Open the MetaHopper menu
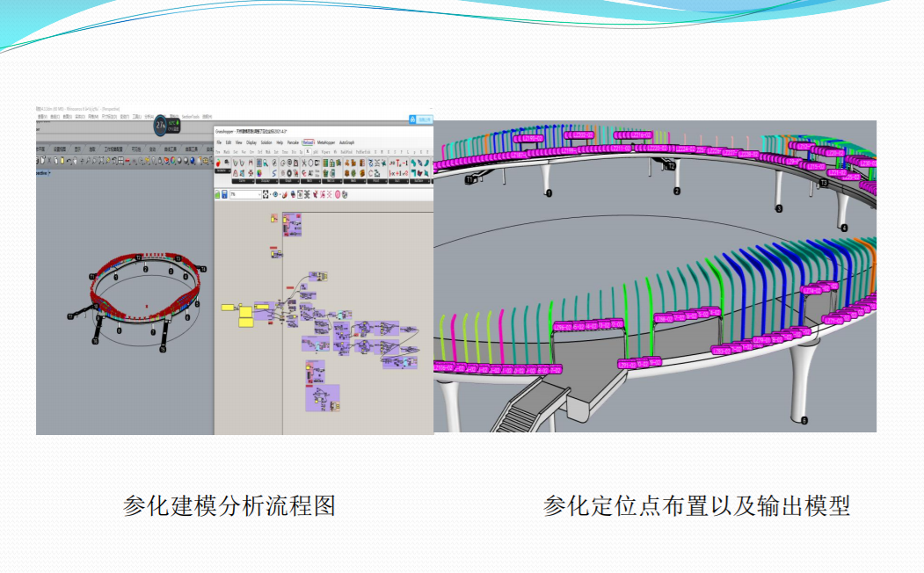This screenshot has height=573, width=924. [326, 142]
